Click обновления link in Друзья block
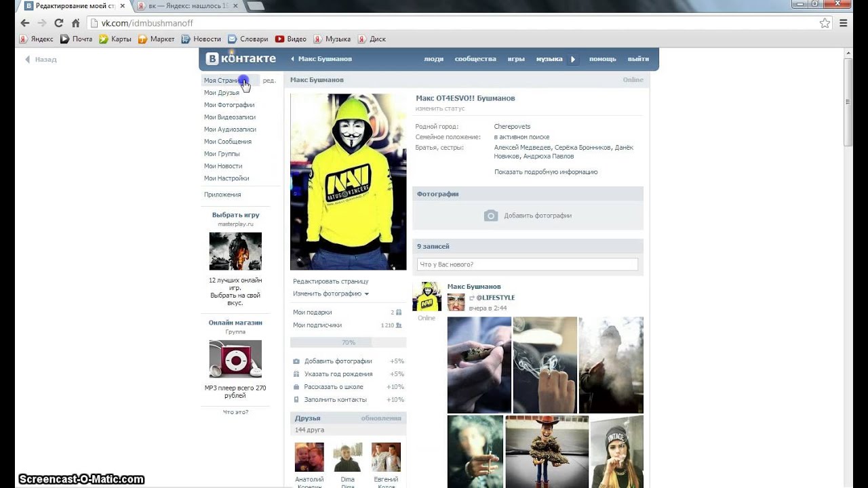 pos(381,418)
